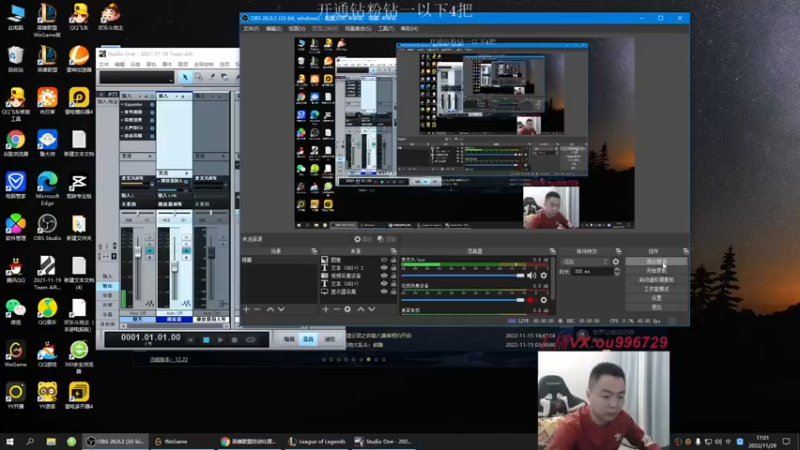
Task: Hide the 显示器采集 source
Action: (384, 291)
